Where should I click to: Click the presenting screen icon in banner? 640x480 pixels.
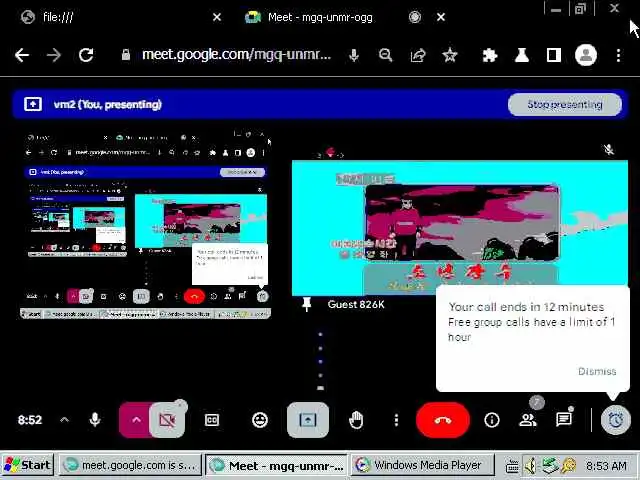point(33,104)
